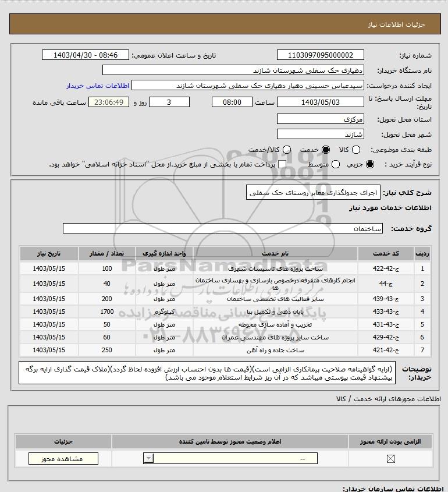Click service code ج-43-439
The image size is (448, 492).
pyautogui.click(x=386, y=299)
